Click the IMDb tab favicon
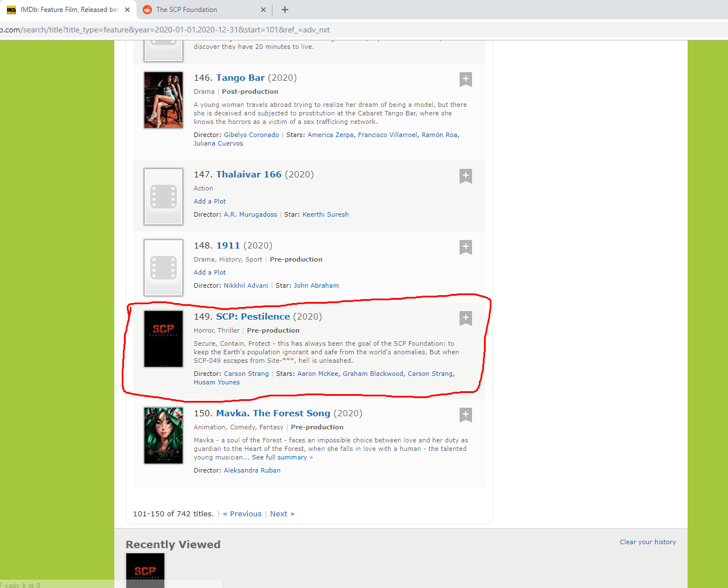The height and width of the screenshot is (588, 728). [x=11, y=10]
